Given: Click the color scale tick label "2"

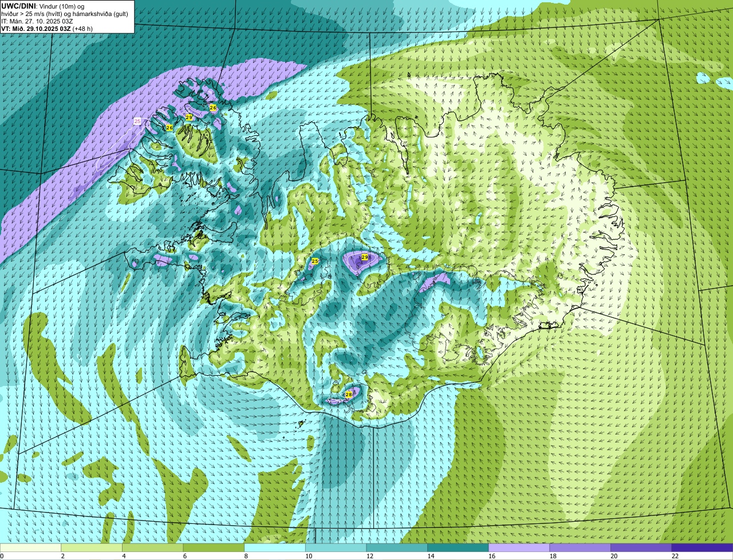Looking at the screenshot, I should [62, 556].
